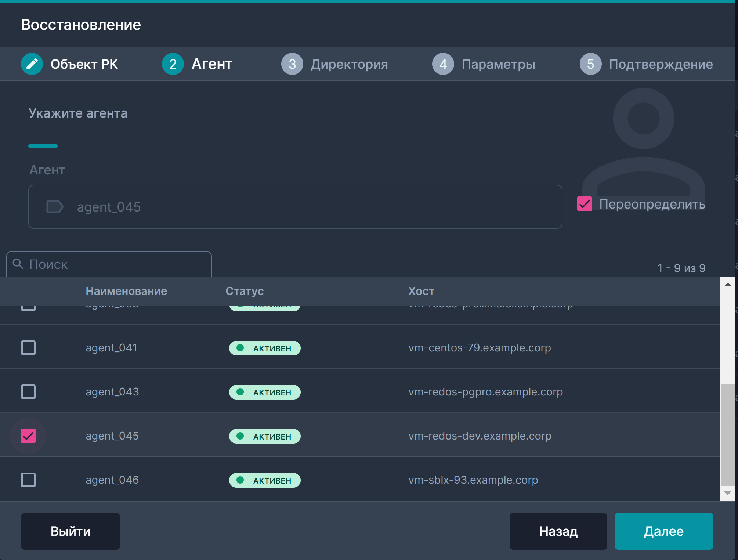
Task: Click the step 3 Директория circle icon
Action: 292,64
